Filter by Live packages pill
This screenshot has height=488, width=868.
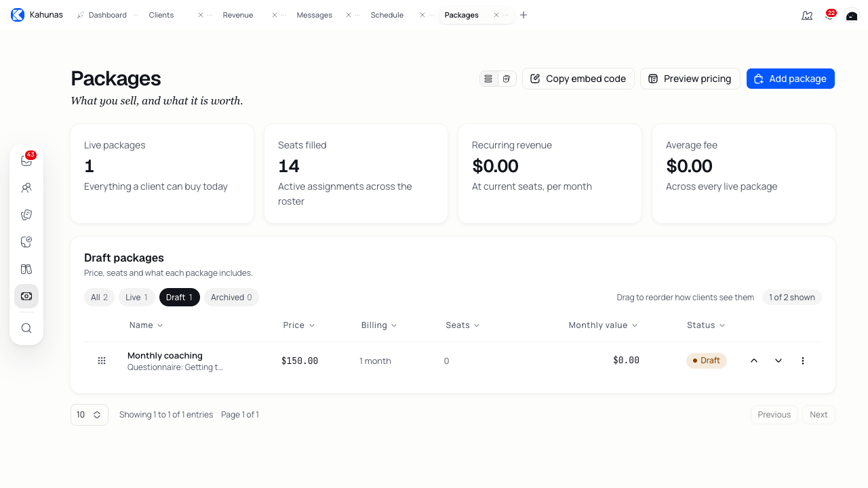137,298
